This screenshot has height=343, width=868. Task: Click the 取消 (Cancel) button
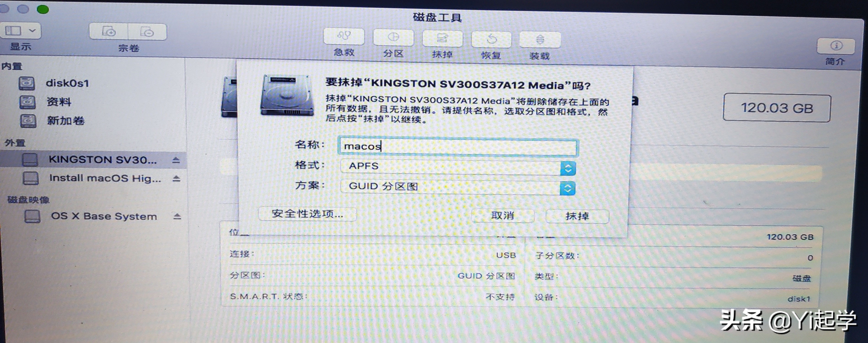(x=504, y=216)
